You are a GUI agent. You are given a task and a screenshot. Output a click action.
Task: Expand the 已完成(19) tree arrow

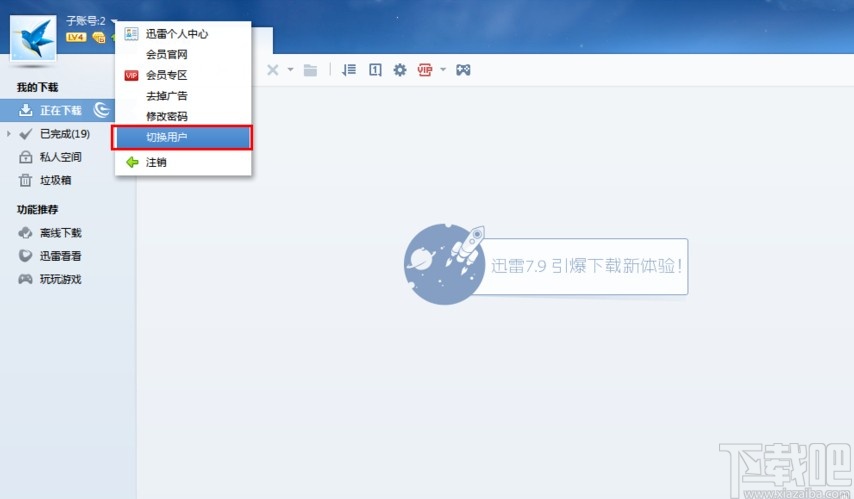[x=9, y=133]
